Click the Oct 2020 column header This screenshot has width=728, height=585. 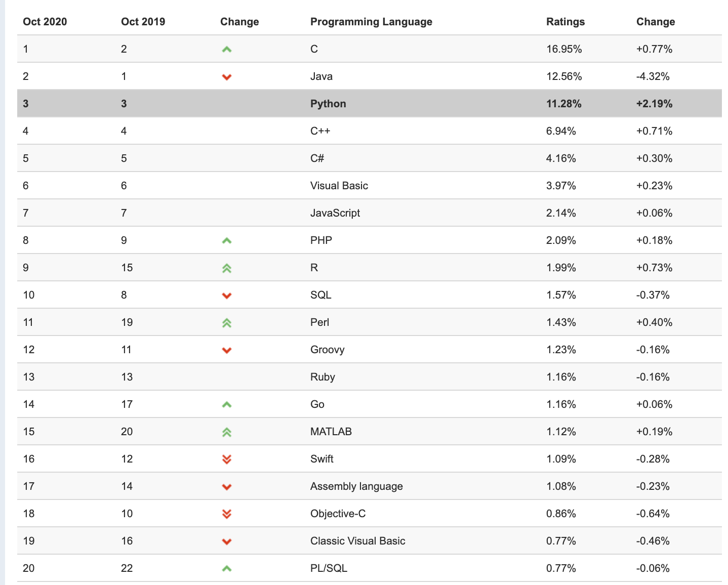click(x=45, y=22)
